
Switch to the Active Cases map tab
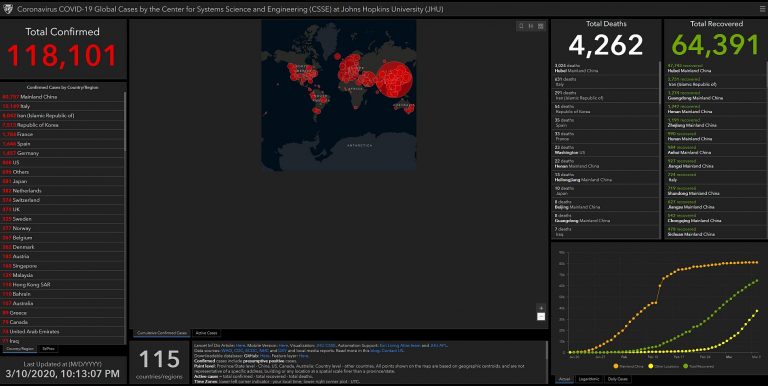tap(206, 333)
